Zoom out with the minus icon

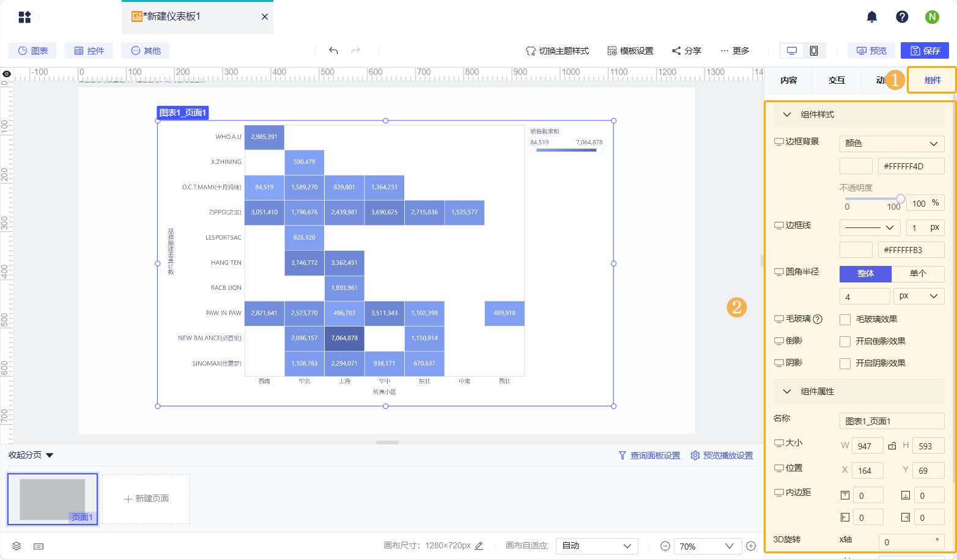tap(665, 546)
